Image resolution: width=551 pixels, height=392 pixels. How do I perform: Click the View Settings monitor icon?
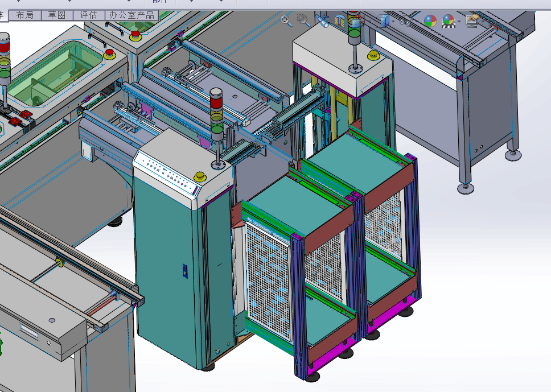tap(473, 21)
